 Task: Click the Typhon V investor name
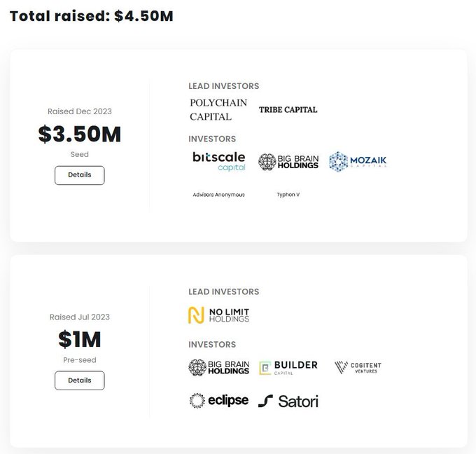tap(288, 195)
